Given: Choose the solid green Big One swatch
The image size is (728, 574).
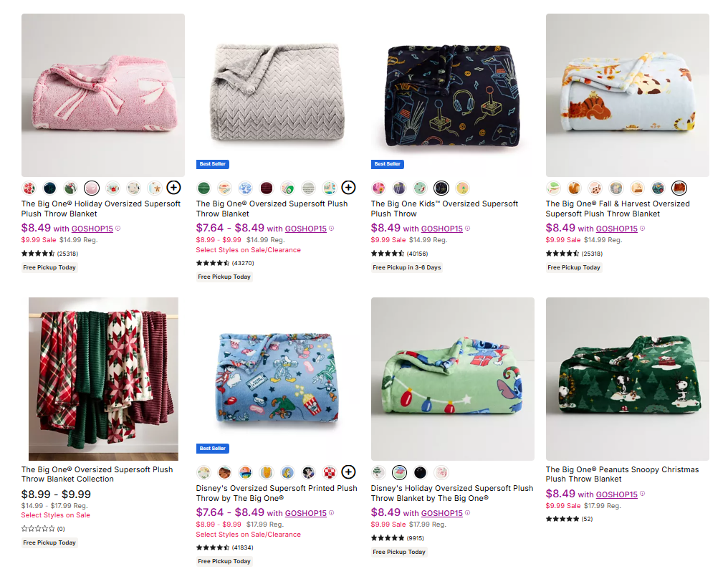Looking at the screenshot, I should point(203,188).
